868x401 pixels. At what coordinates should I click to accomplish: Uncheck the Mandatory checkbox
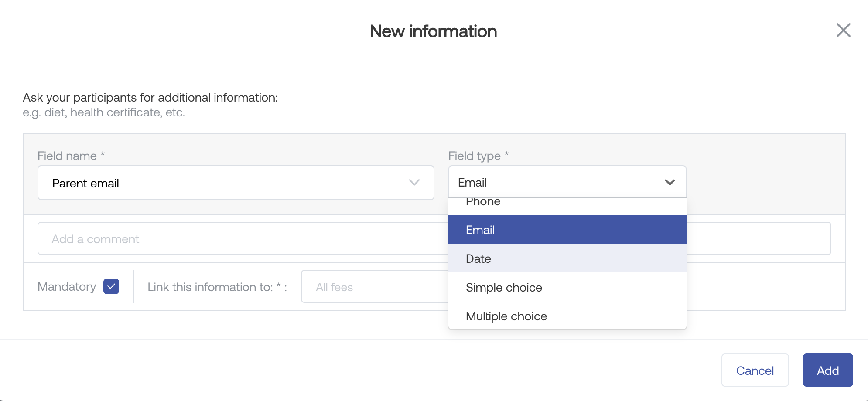pyautogui.click(x=111, y=286)
